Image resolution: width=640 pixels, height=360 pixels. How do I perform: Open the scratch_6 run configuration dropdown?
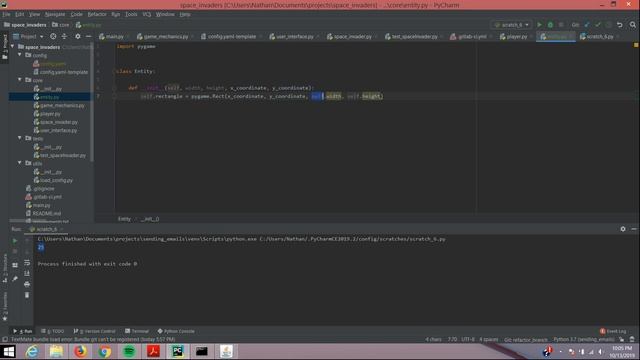(511, 25)
